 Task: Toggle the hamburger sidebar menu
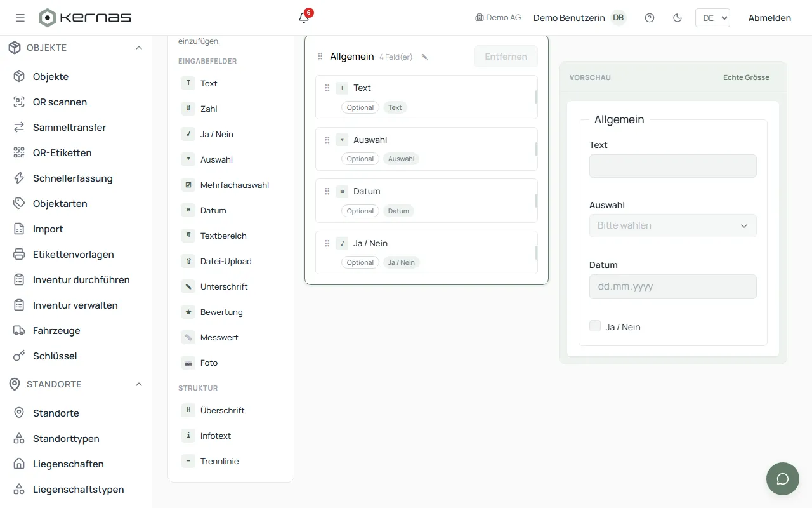click(x=20, y=18)
